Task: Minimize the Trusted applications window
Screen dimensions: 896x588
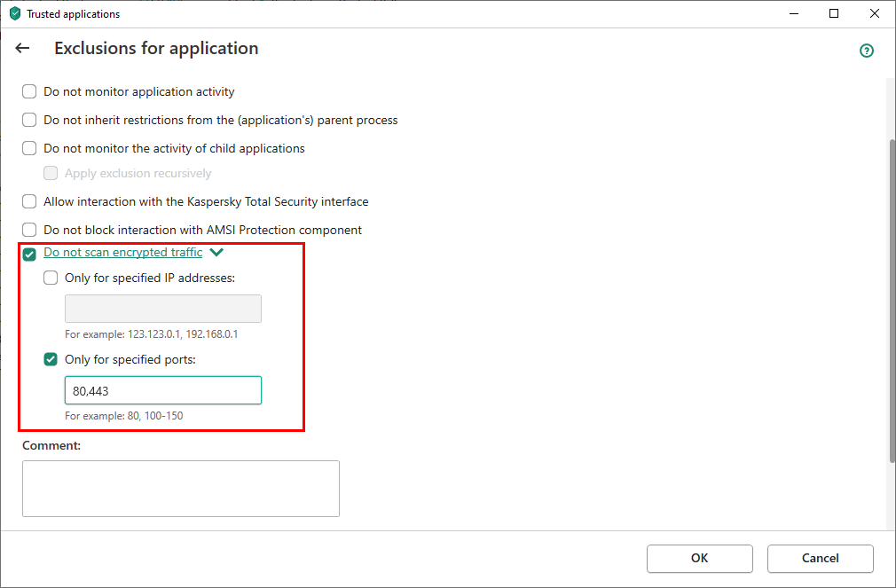Action: [x=792, y=14]
